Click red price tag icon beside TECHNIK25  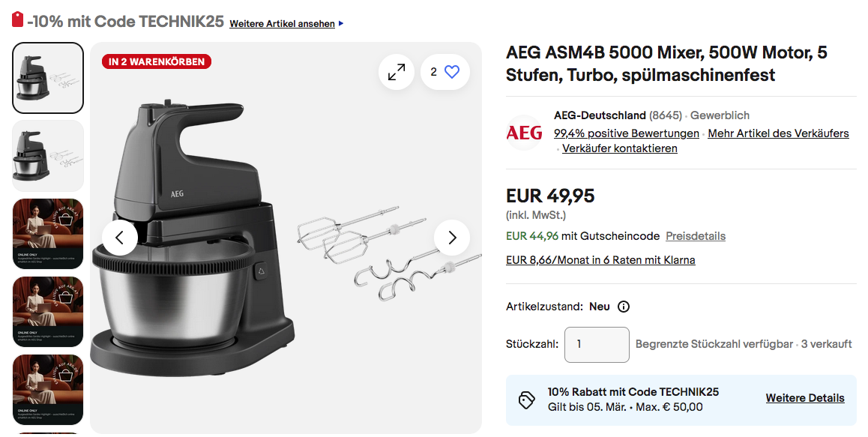pyautogui.click(x=18, y=20)
